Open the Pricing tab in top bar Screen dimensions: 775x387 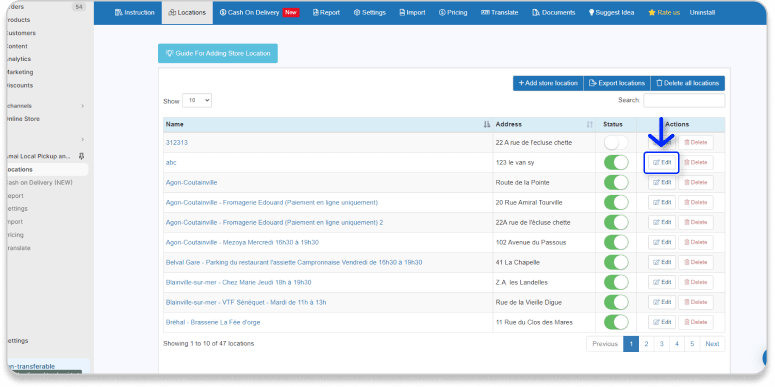pyautogui.click(x=452, y=12)
